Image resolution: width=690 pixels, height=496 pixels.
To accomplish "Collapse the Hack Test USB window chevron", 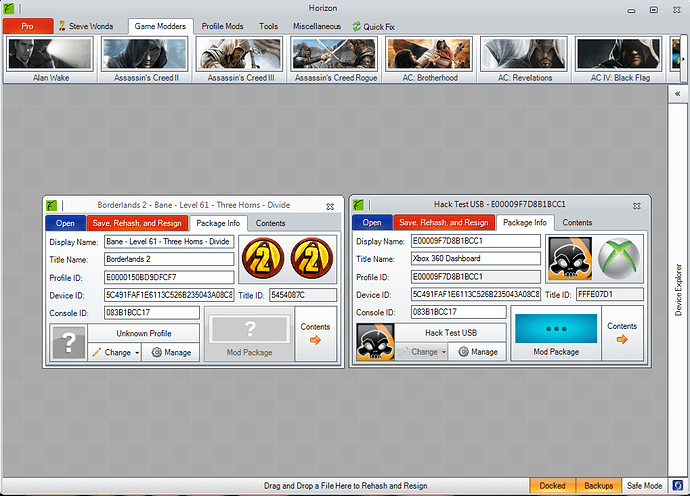I will point(636,205).
